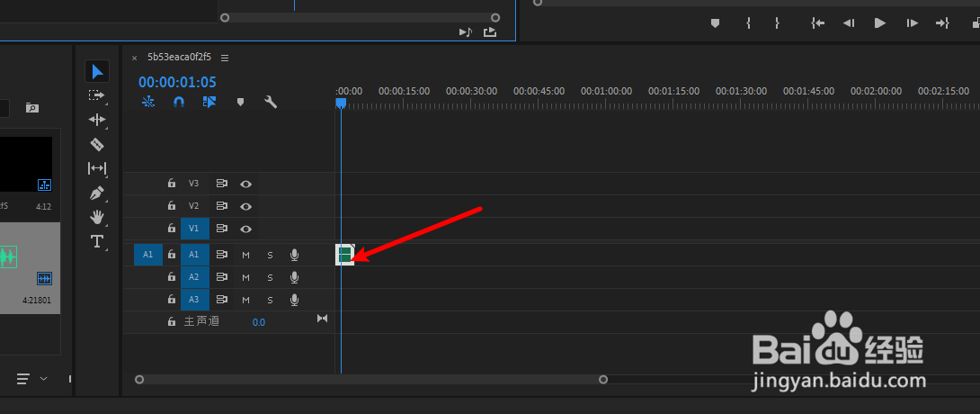The height and width of the screenshot is (414, 980).
Task: Select the Selection tool arrow
Action: (x=97, y=71)
